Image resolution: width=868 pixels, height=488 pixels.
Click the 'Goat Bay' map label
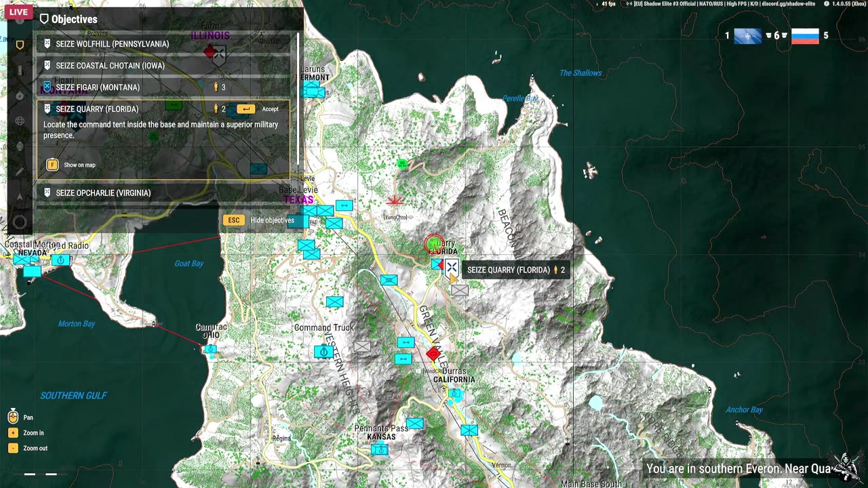(x=189, y=264)
